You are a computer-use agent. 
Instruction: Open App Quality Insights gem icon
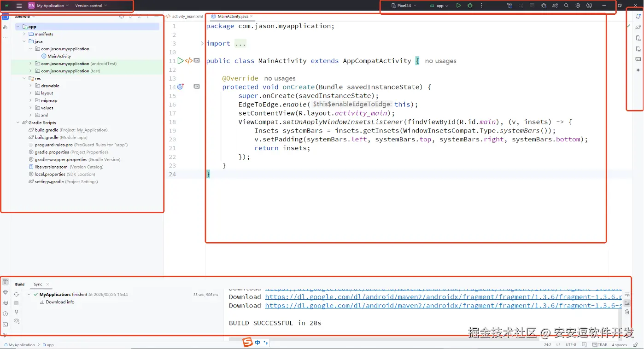(x=5, y=292)
